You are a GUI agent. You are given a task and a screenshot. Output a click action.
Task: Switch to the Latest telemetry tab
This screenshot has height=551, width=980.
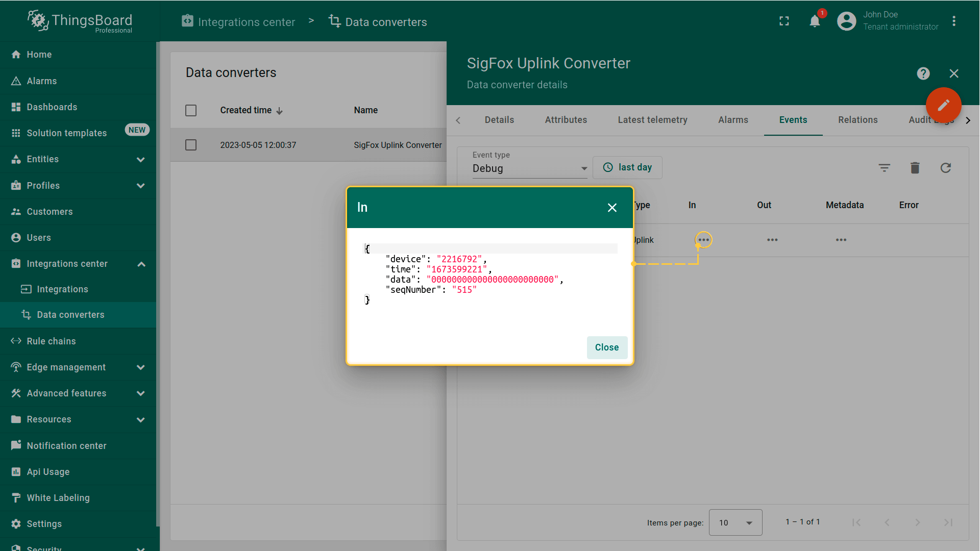pos(652,120)
